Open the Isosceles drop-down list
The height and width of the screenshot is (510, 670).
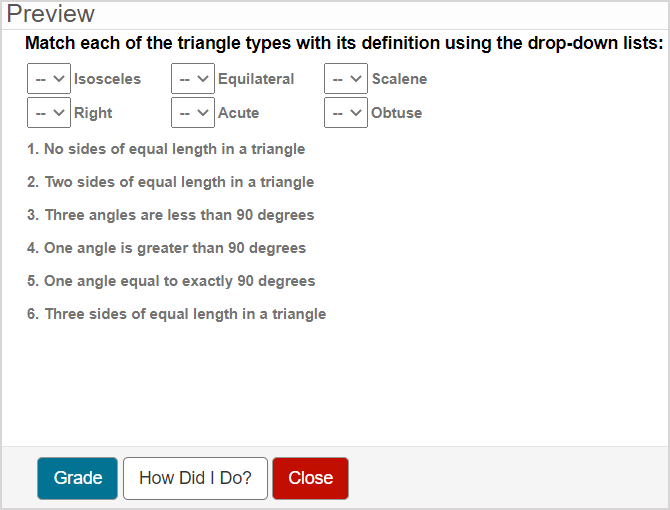tap(48, 79)
